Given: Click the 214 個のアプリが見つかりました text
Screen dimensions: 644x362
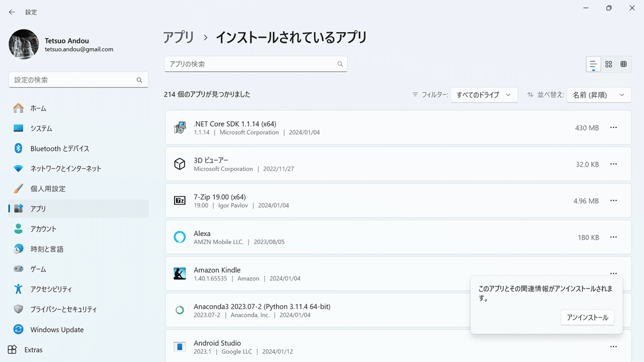Looking at the screenshot, I should point(207,94).
